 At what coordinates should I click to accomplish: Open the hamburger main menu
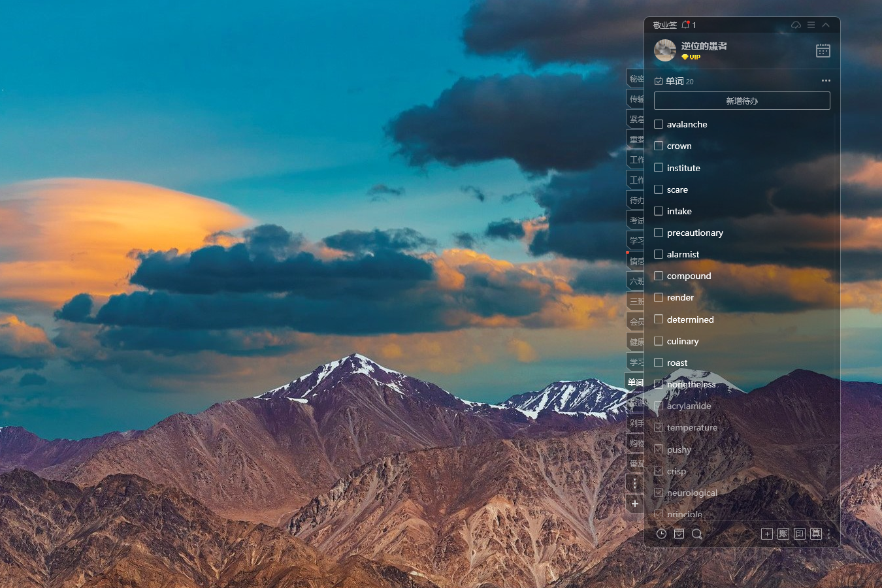pos(811,25)
